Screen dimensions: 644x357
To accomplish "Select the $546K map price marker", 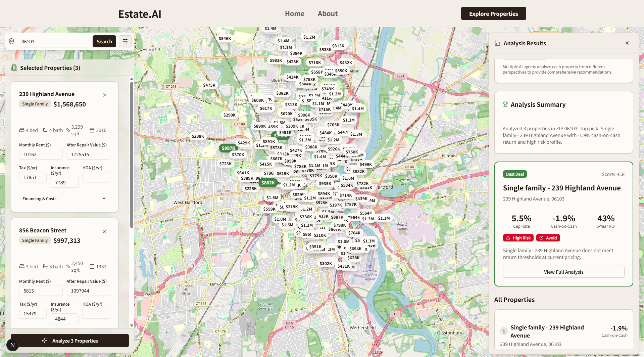I will point(225,39).
